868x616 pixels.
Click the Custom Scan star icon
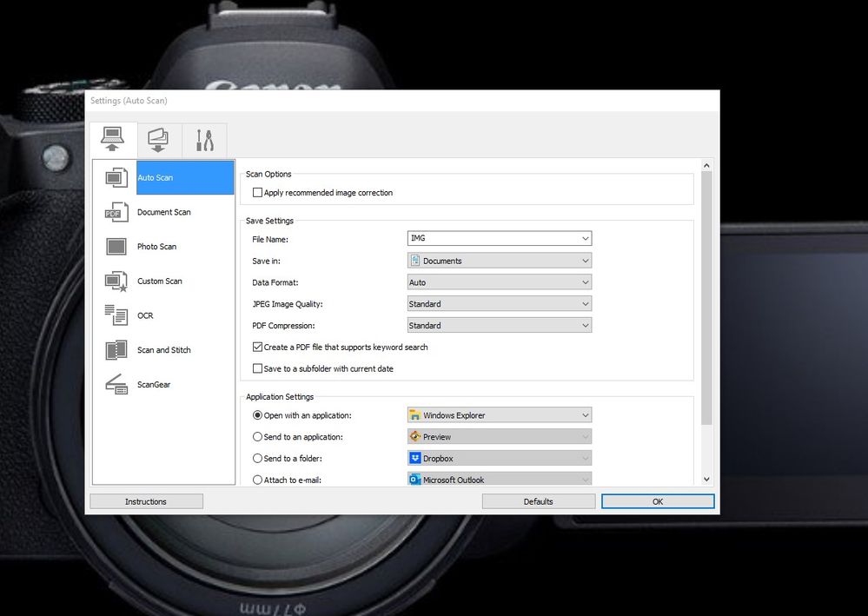[116, 282]
